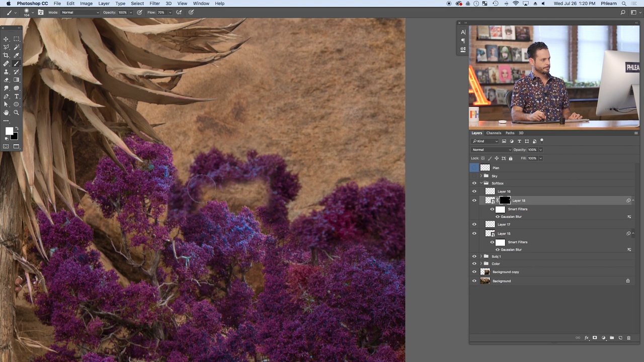Open the brush Mode dropdown
The image size is (644, 362).
coord(80,12)
